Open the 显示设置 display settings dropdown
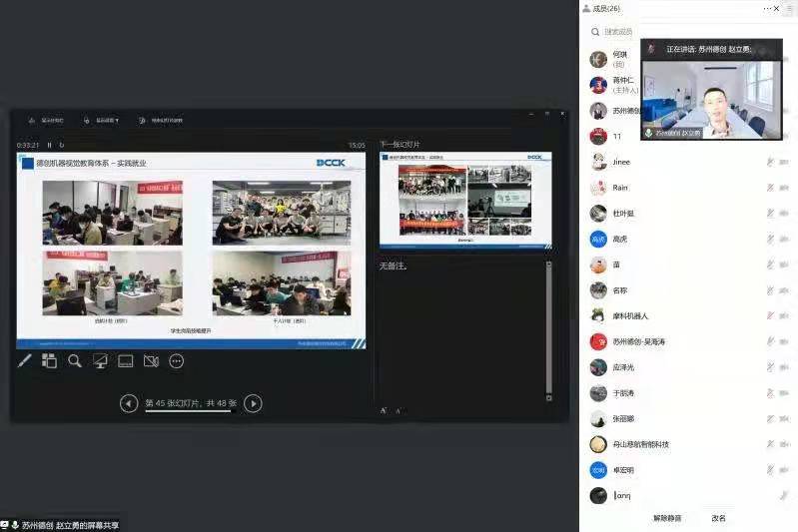The height and width of the screenshot is (532, 798). (x=102, y=121)
